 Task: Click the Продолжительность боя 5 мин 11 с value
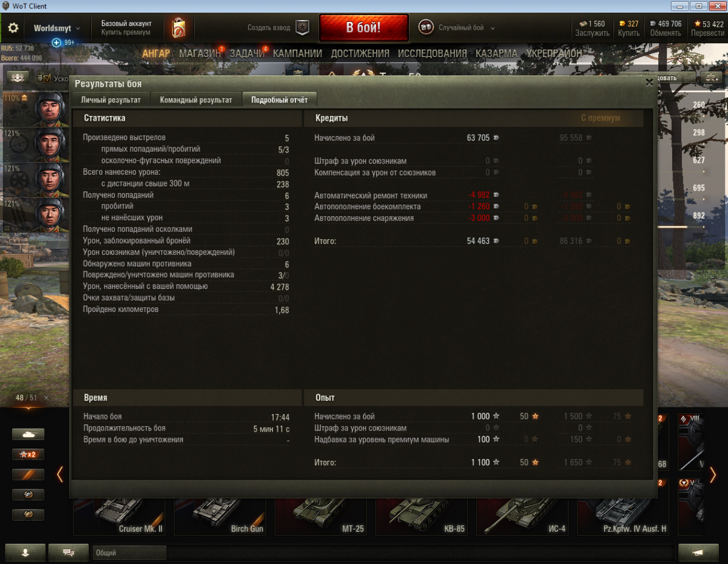click(x=271, y=429)
